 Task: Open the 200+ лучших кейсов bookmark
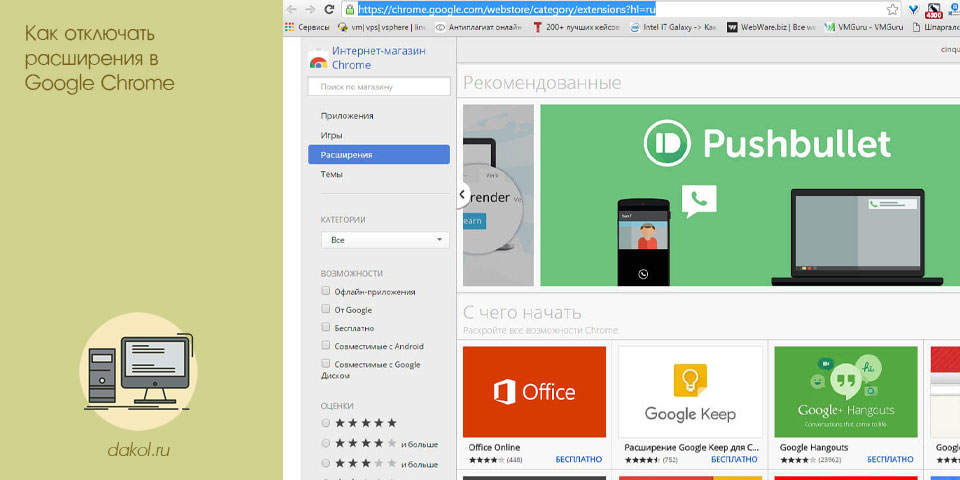[x=576, y=27]
